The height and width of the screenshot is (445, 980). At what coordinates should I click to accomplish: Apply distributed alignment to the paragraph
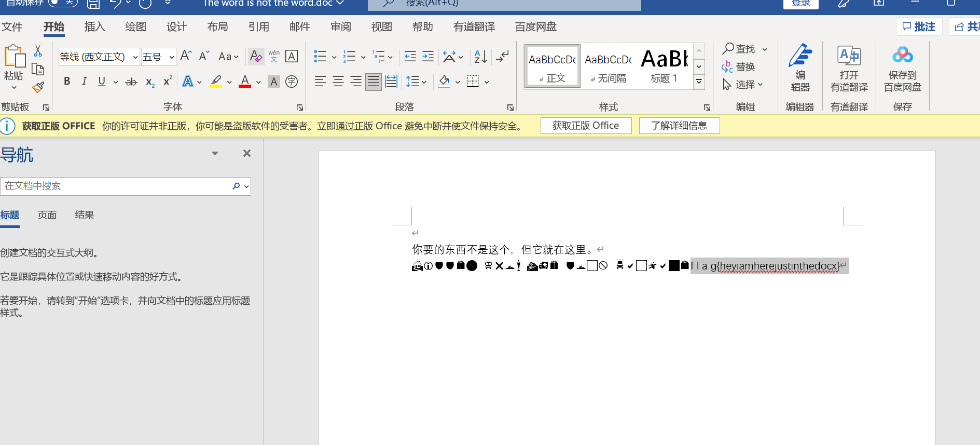pos(391,82)
